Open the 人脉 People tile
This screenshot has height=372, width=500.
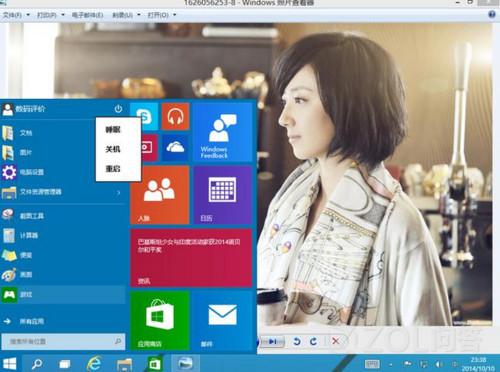[160, 195]
